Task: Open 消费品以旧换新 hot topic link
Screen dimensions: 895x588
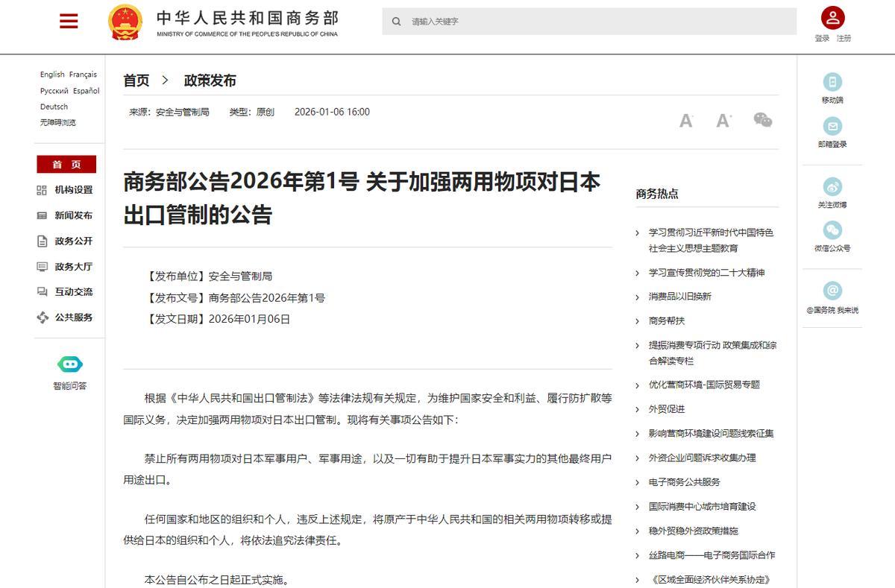Action: point(679,297)
